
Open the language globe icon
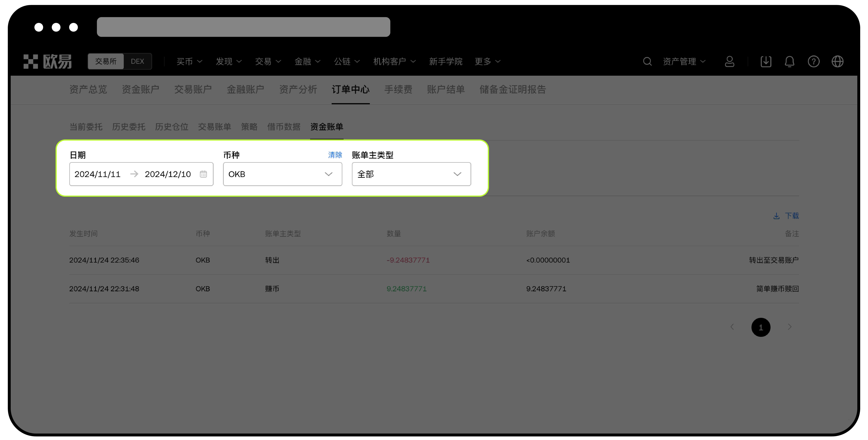[838, 61]
